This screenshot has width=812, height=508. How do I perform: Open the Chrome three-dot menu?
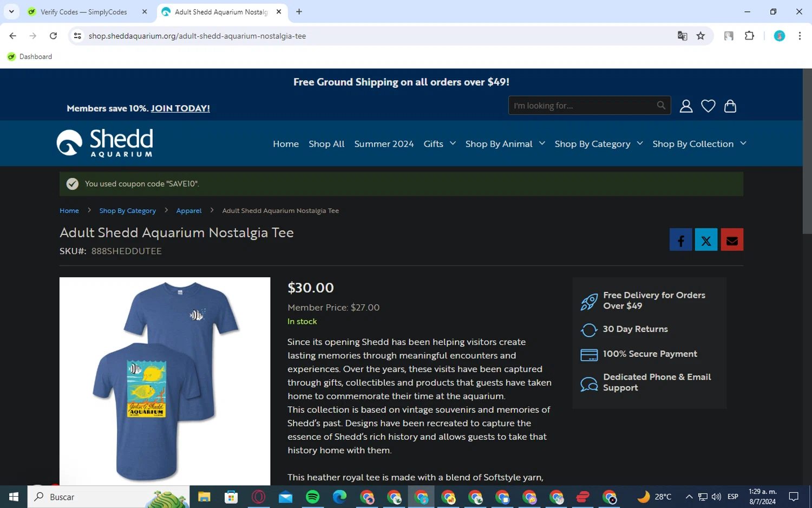pyautogui.click(x=800, y=36)
